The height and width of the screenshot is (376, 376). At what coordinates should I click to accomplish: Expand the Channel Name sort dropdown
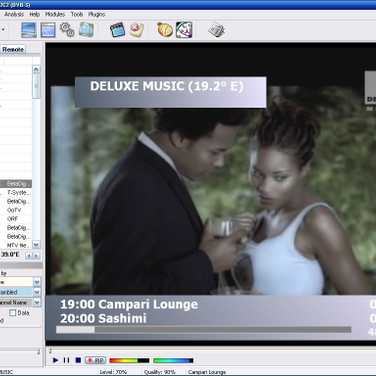tap(37, 303)
